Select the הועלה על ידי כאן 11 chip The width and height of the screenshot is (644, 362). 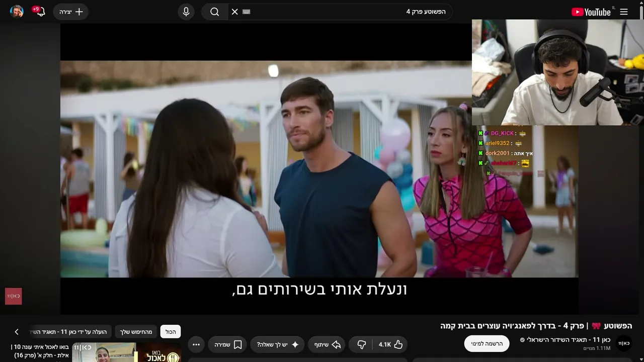[70, 332]
